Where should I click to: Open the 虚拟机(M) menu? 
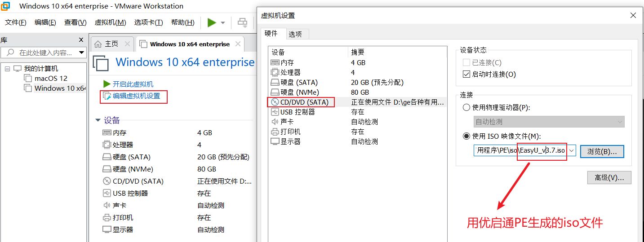[110, 22]
